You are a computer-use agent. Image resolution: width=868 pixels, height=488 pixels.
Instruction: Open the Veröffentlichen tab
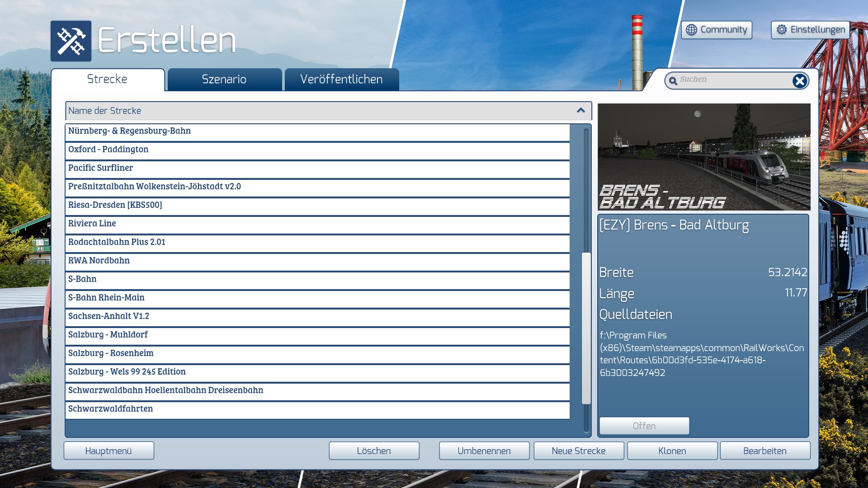[341, 80]
